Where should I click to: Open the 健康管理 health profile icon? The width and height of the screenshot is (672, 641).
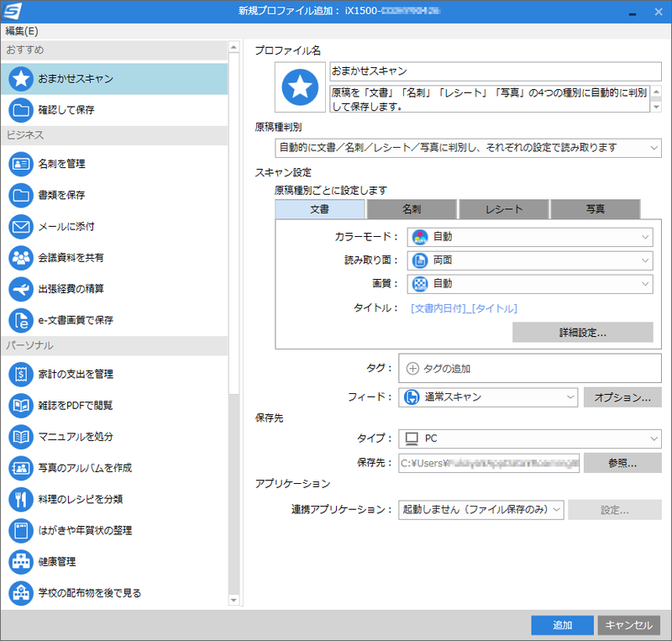(x=21, y=562)
